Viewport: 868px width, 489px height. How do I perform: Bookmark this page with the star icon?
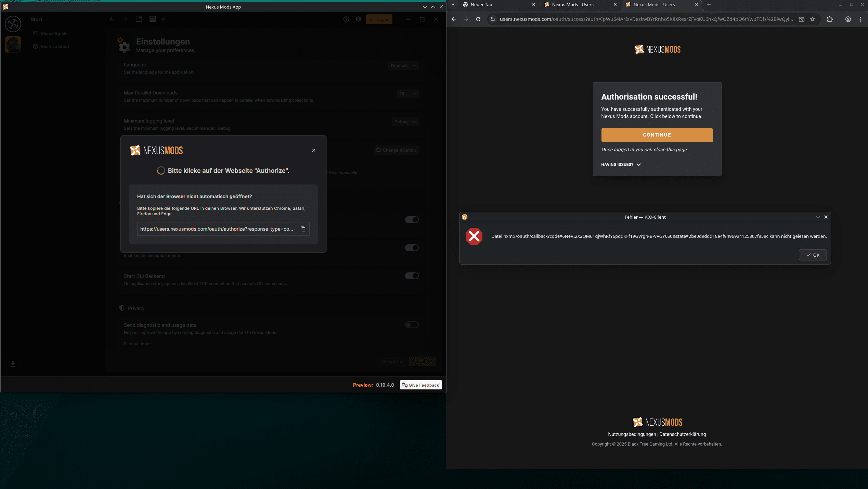click(813, 19)
